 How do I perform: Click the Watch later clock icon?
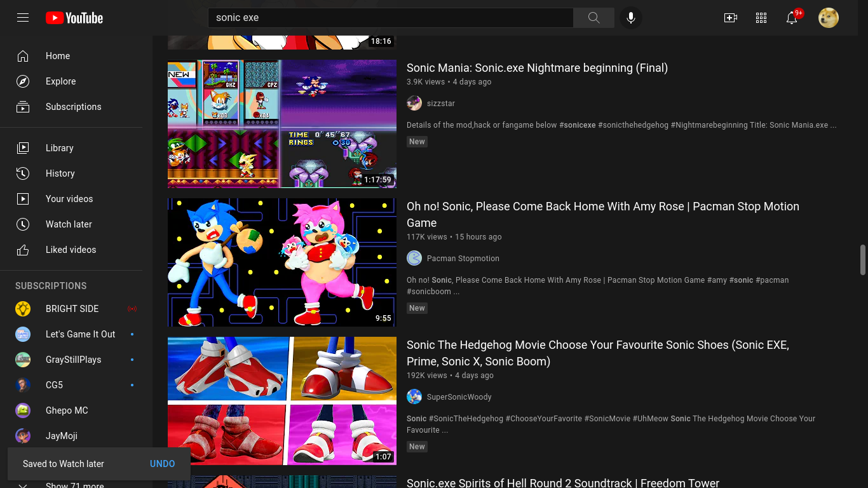tap(23, 224)
